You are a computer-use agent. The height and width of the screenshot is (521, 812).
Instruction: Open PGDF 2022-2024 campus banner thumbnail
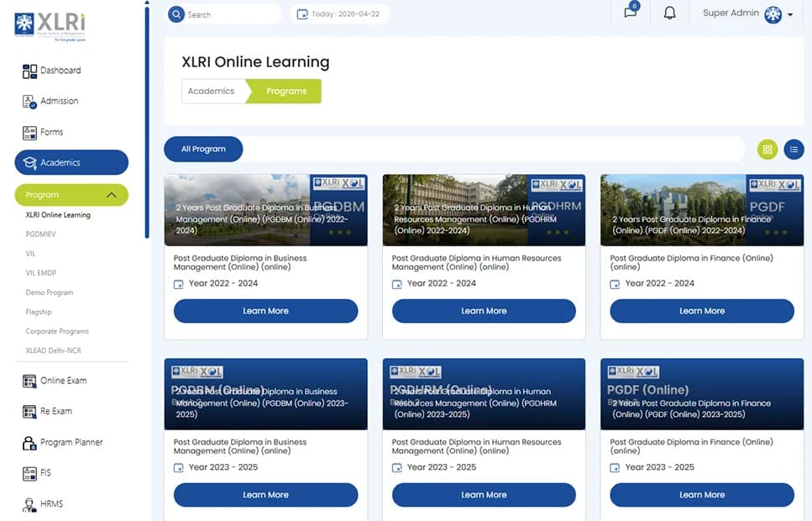702,210
